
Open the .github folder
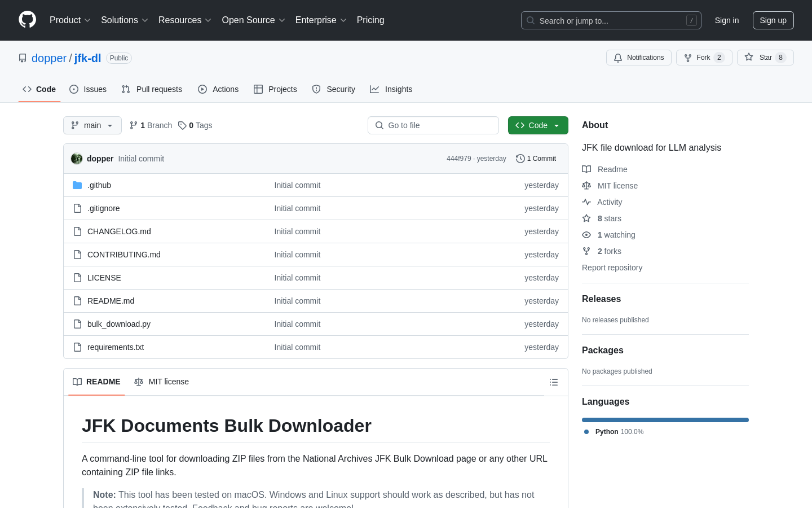[x=99, y=185]
